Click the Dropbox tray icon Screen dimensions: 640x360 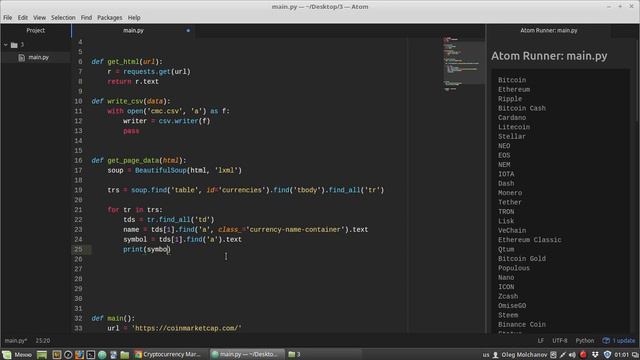pos(595,355)
